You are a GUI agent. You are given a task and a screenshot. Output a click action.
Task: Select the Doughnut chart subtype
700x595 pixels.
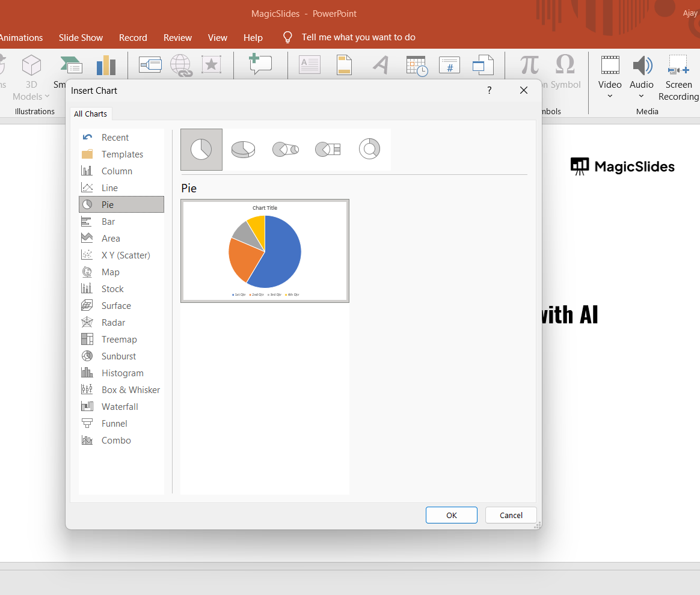(369, 150)
